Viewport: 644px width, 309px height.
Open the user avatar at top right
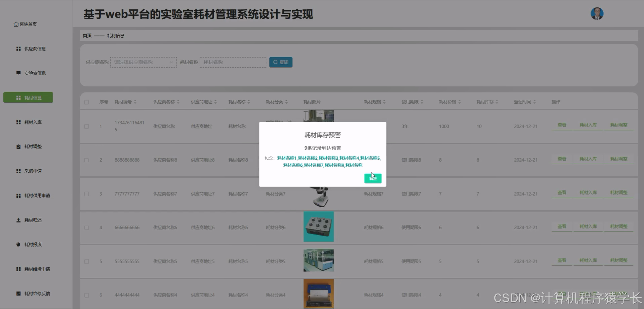(x=597, y=13)
